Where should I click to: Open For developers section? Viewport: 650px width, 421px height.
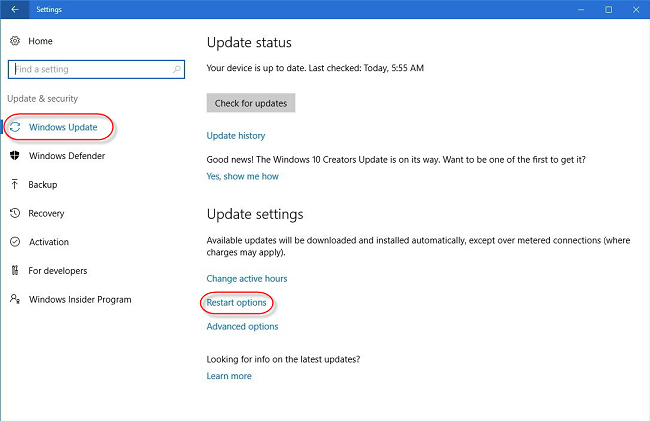(x=58, y=271)
